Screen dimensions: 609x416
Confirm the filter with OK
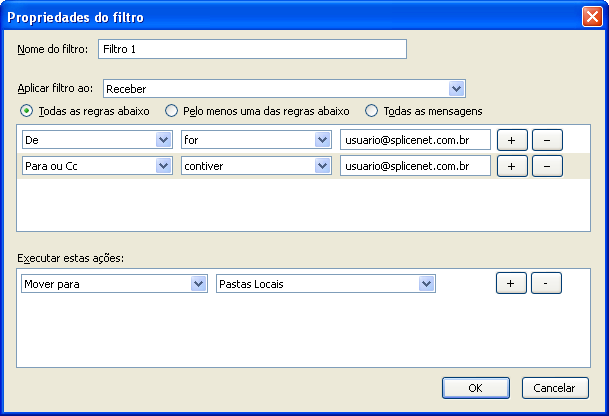[x=476, y=388]
